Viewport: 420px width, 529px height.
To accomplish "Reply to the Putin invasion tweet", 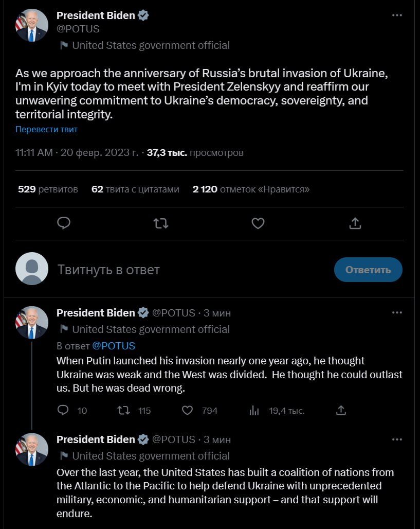I will tap(63, 410).
